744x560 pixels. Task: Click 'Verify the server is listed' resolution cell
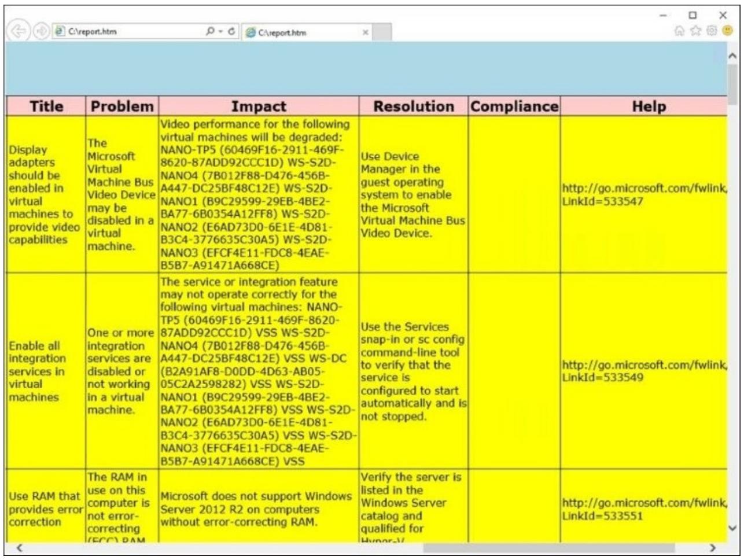pos(414,507)
